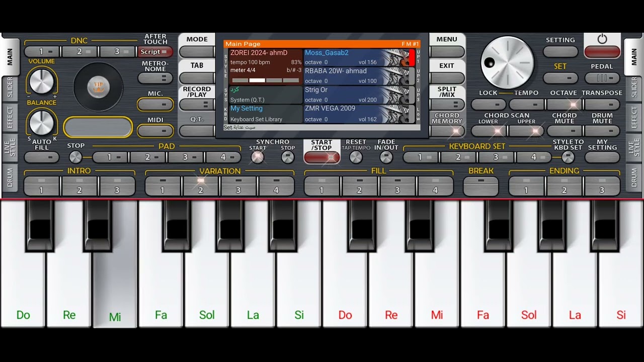
Task: Click the large tempo dial
Action: [507, 62]
